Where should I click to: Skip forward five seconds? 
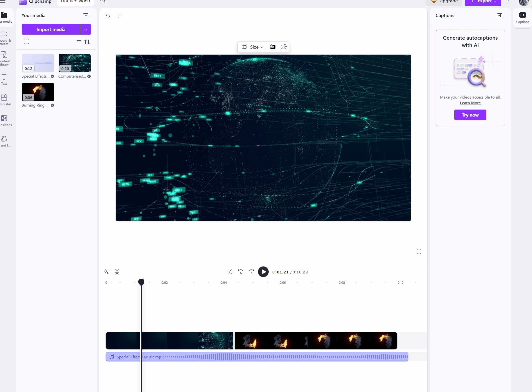[252, 272]
